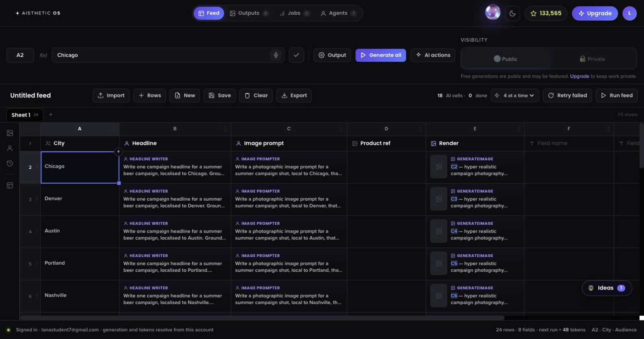Confirm cell edit with the checkmark button
The width and height of the screenshot is (644, 339).
point(296,55)
